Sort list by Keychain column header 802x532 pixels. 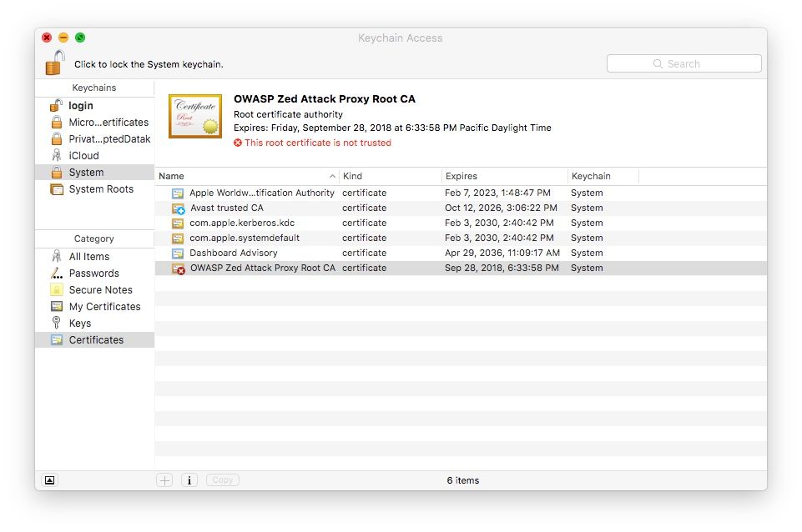point(603,176)
